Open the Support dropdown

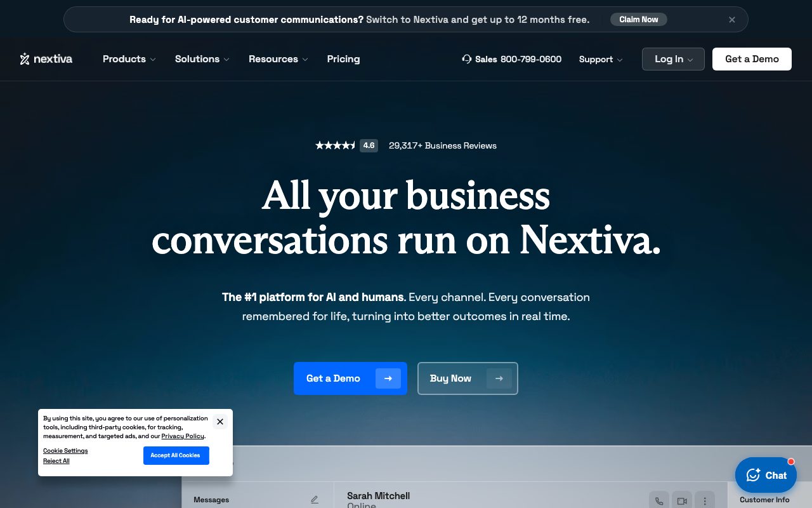tap(601, 59)
